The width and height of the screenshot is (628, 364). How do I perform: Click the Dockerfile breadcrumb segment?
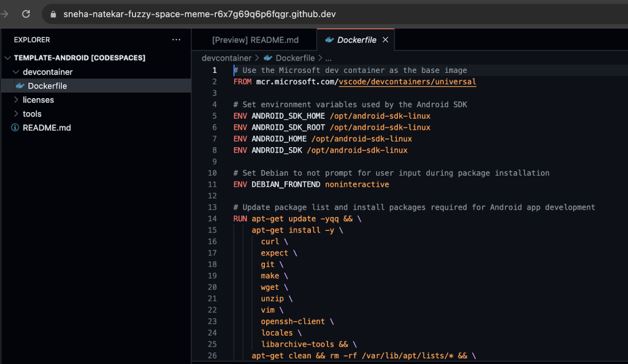(x=294, y=58)
